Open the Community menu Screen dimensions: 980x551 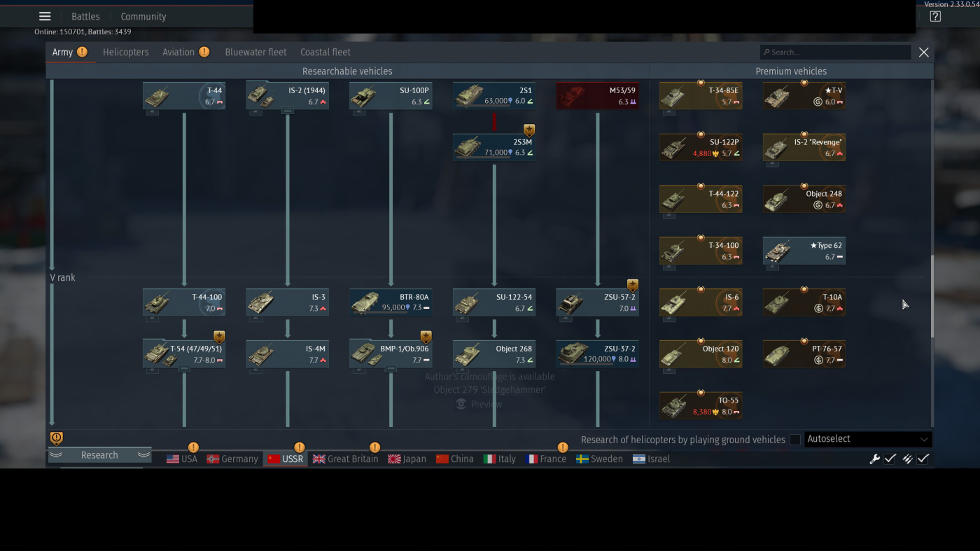click(143, 16)
